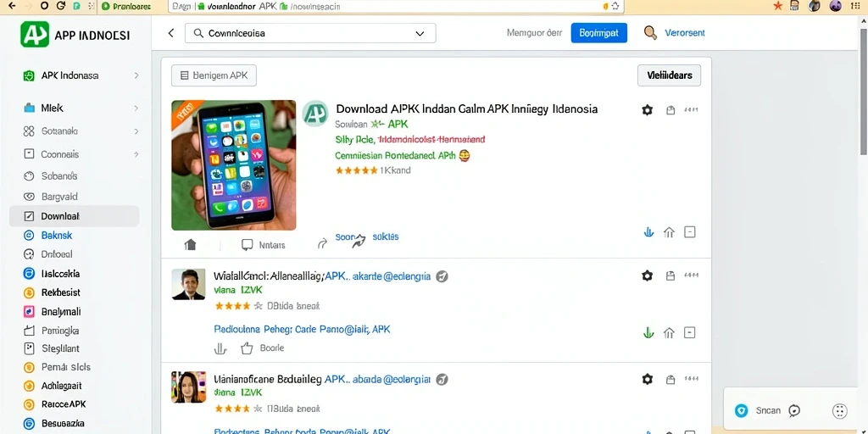Click the Vlelildears button
The width and height of the screenshot is (868, 434).
(670, 75)
